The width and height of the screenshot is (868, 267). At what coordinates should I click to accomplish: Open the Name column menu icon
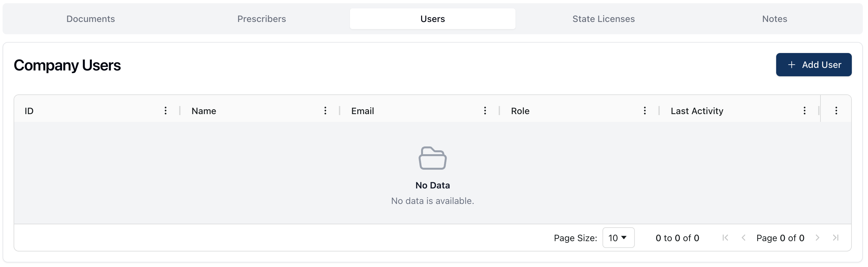[325, 111]
